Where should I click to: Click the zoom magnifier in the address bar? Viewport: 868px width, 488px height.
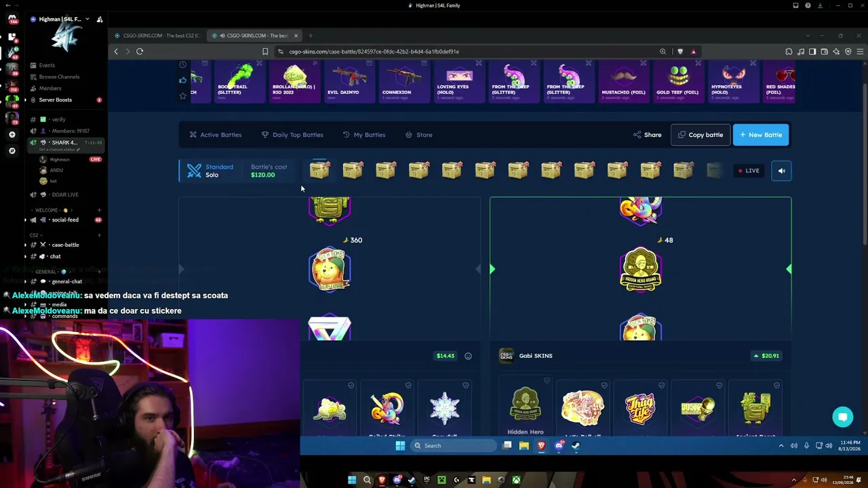click(x=663, y=52)
